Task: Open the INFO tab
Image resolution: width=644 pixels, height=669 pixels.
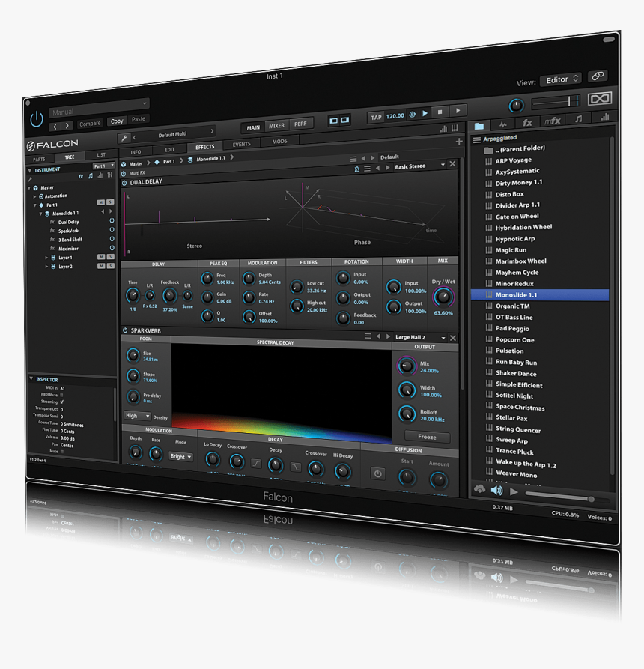Action: (136, 152)
